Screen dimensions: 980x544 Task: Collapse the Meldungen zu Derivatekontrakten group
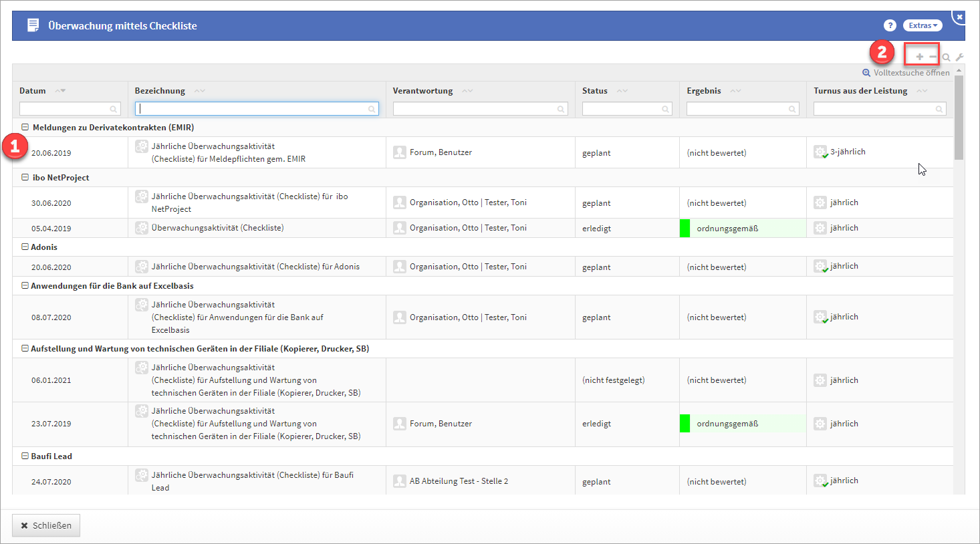click(25, 127)
